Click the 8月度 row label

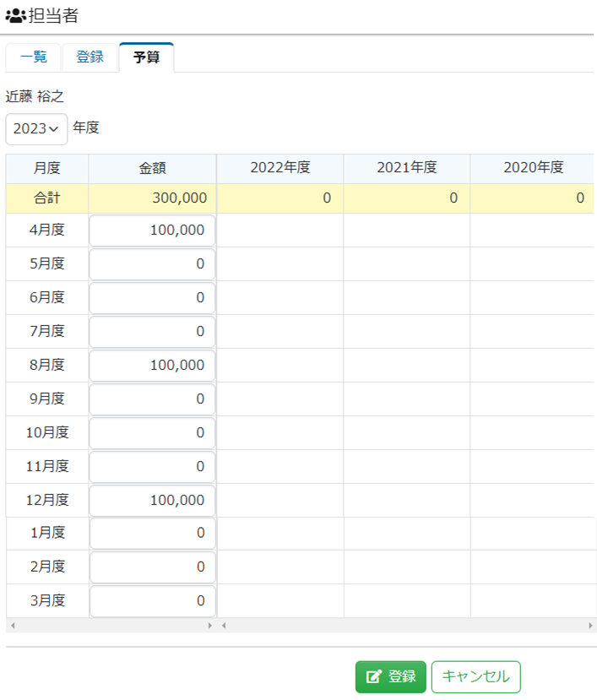point(47,365)
